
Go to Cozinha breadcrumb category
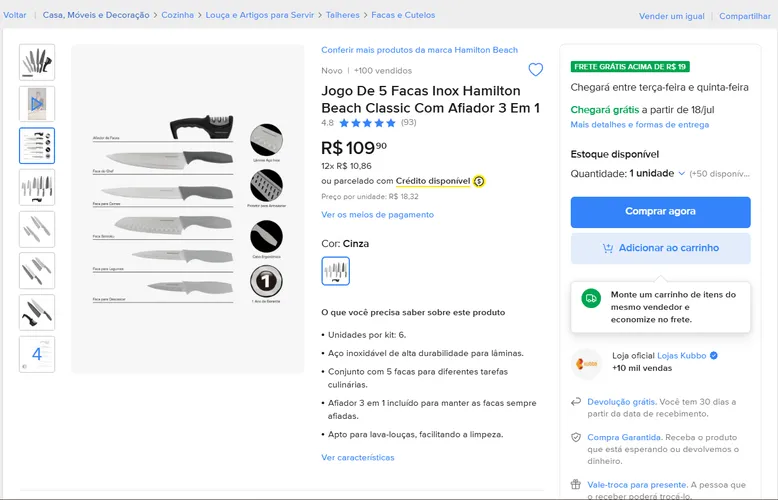point(177,15)
